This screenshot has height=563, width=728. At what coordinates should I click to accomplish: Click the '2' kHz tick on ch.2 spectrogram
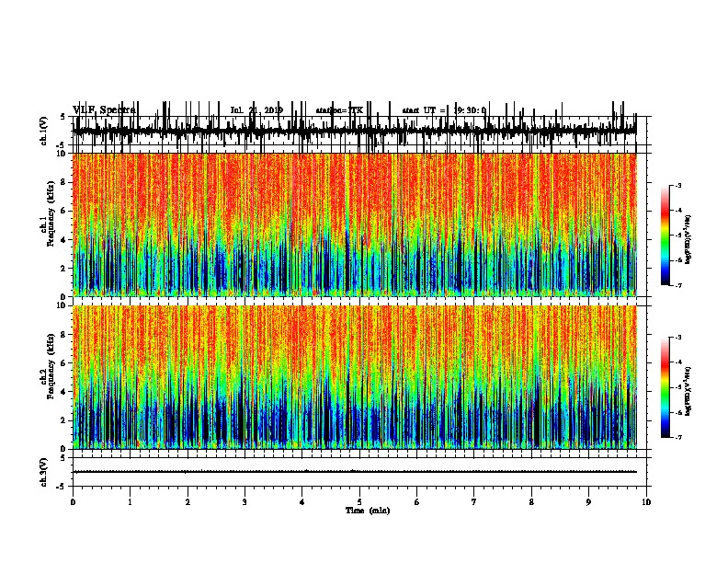(63, 420)
